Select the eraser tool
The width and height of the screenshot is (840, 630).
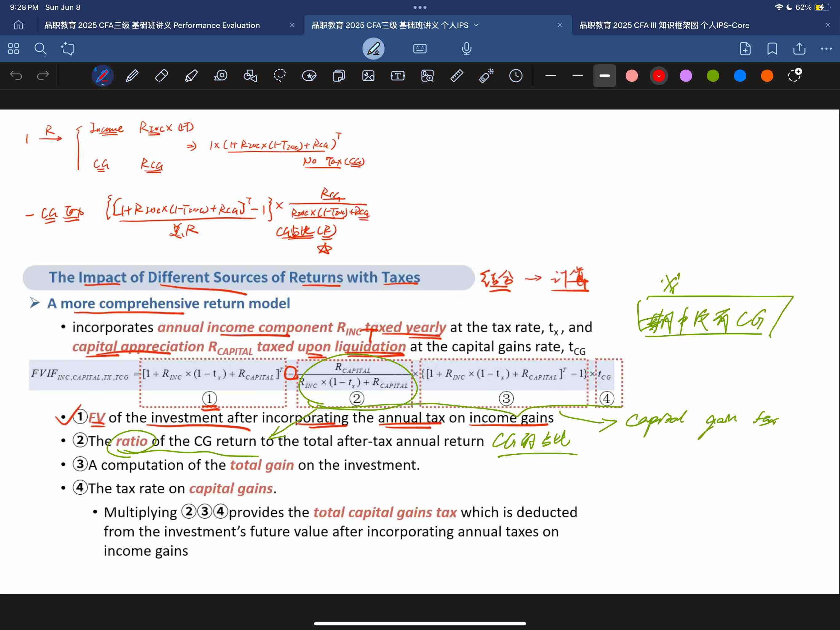(161, 76)
